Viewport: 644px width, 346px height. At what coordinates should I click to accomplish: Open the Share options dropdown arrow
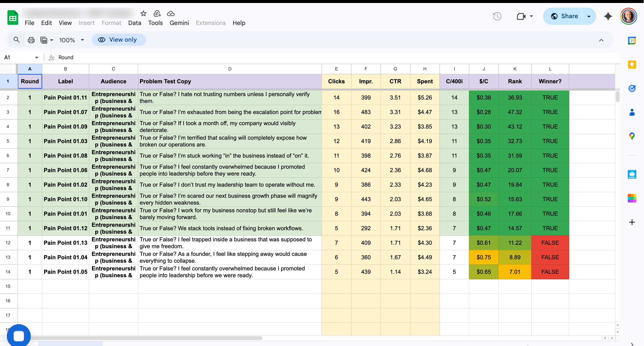[589, 16]
